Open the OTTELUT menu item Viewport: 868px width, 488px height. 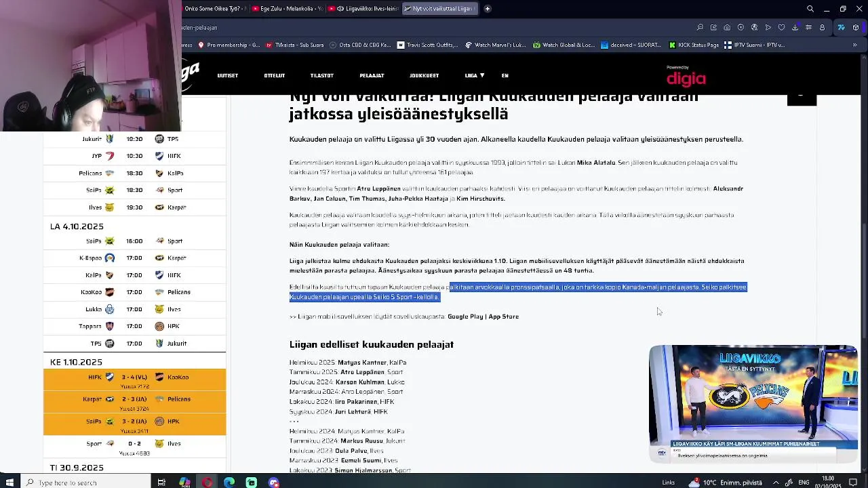tap(275, 76)
